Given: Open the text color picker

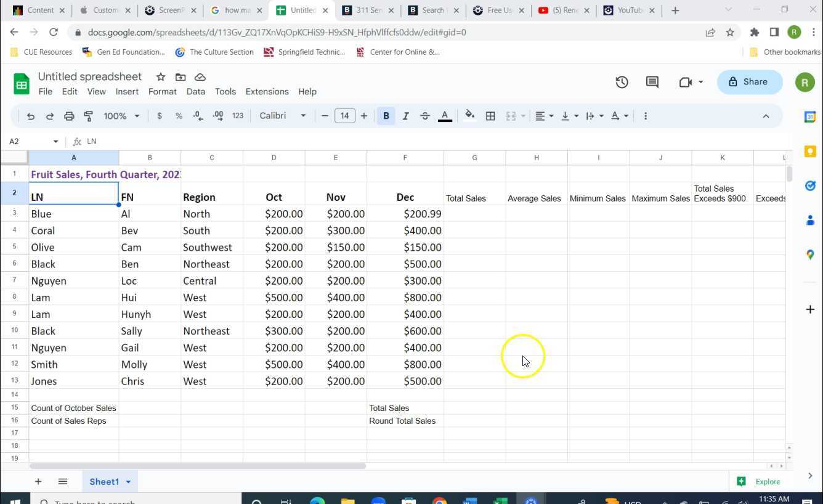Looking at the screenshot, I should [445, 116].
